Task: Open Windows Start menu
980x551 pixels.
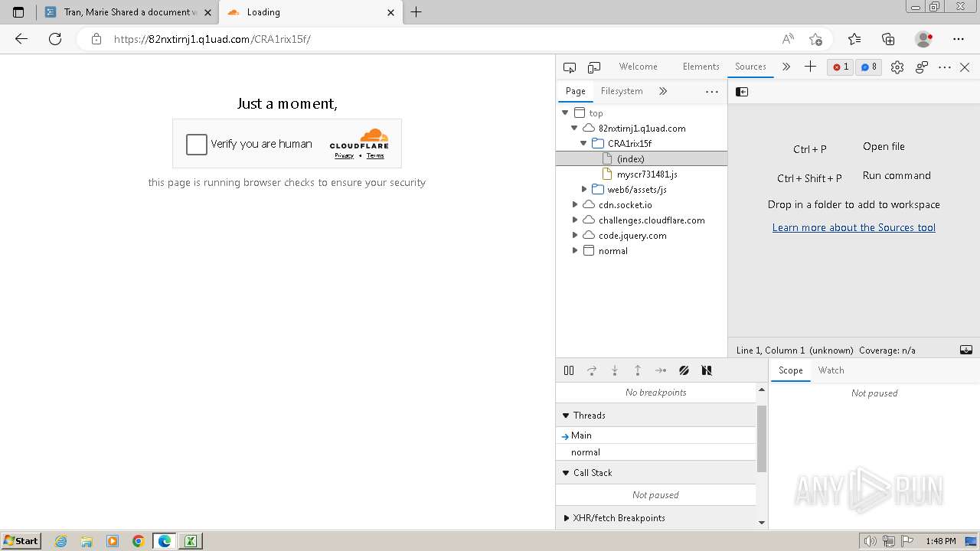Action: tap(21, 540)
